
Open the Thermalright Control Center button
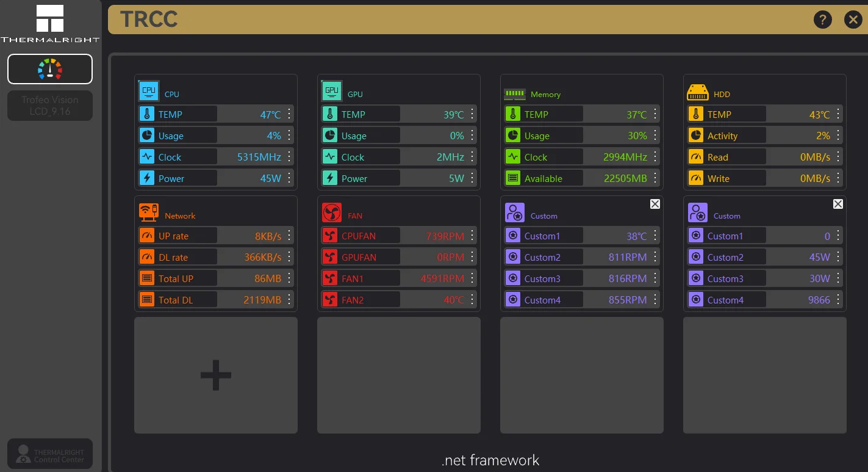pos(50,454)
